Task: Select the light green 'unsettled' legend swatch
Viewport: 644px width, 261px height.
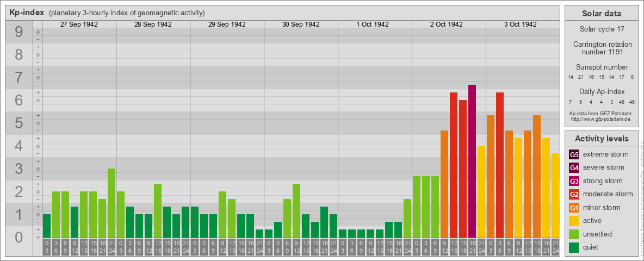Action: pyautogui.click(x=574, y=234)
